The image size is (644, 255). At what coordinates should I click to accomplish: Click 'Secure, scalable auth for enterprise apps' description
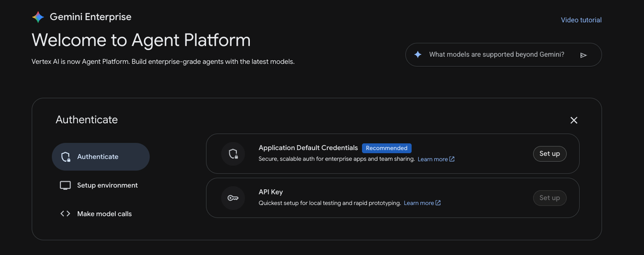point(337,159)
